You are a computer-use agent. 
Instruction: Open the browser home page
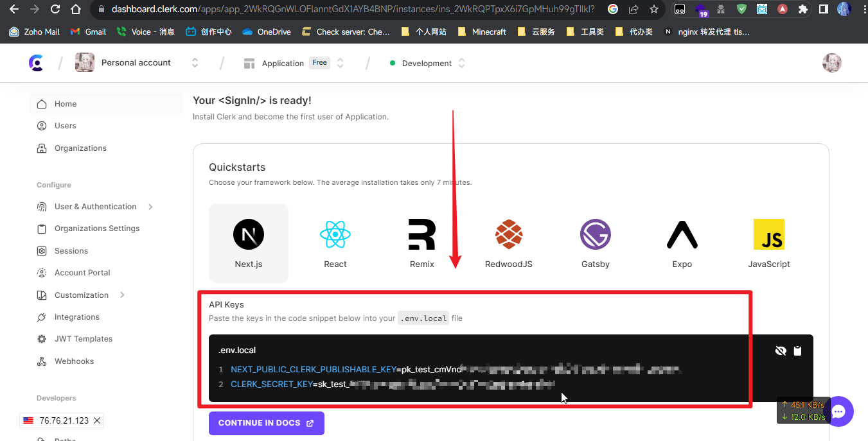pyautogui.click(x=76, y=9)
